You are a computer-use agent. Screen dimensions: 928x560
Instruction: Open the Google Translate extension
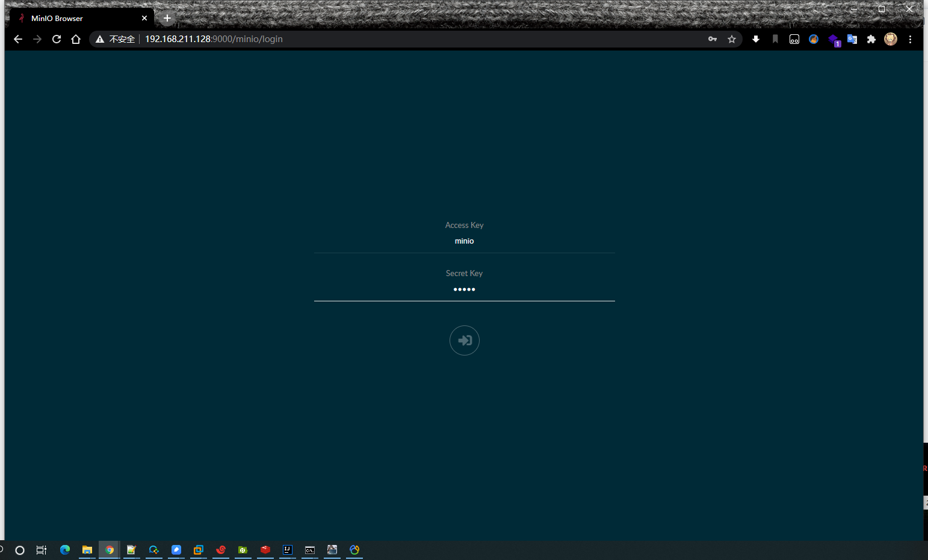pyautogui.click(x=852, y=39)
